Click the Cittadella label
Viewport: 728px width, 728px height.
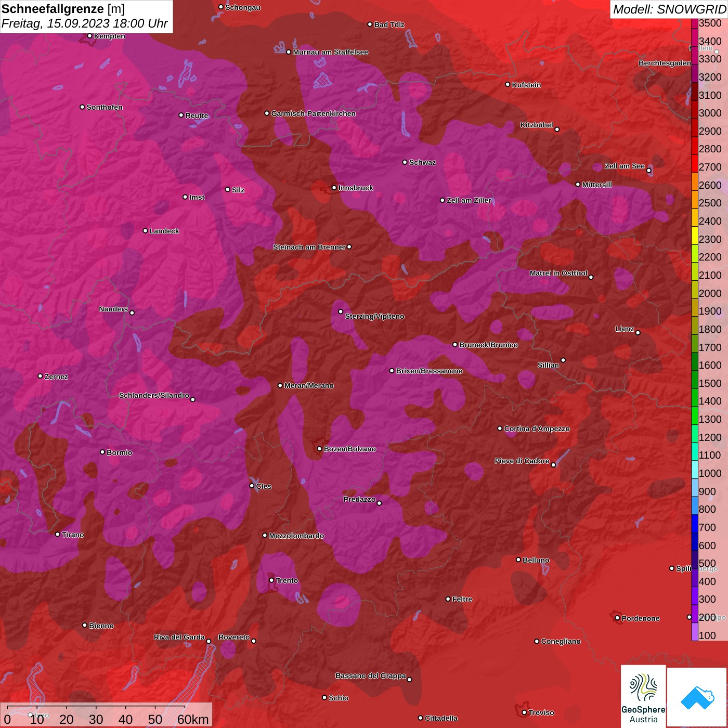[x=441, y=718]
